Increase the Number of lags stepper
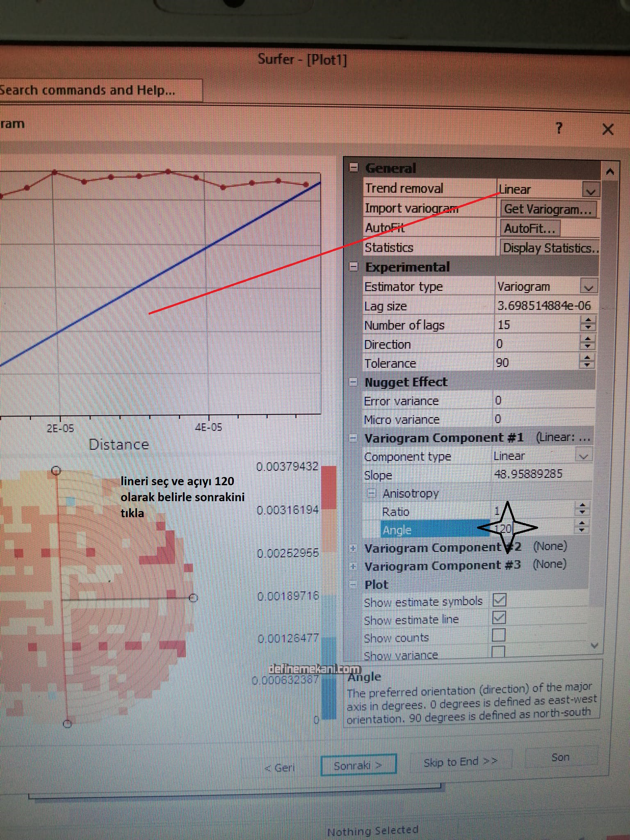The height and width of the screenshot is (840, 630). (588, 320)
